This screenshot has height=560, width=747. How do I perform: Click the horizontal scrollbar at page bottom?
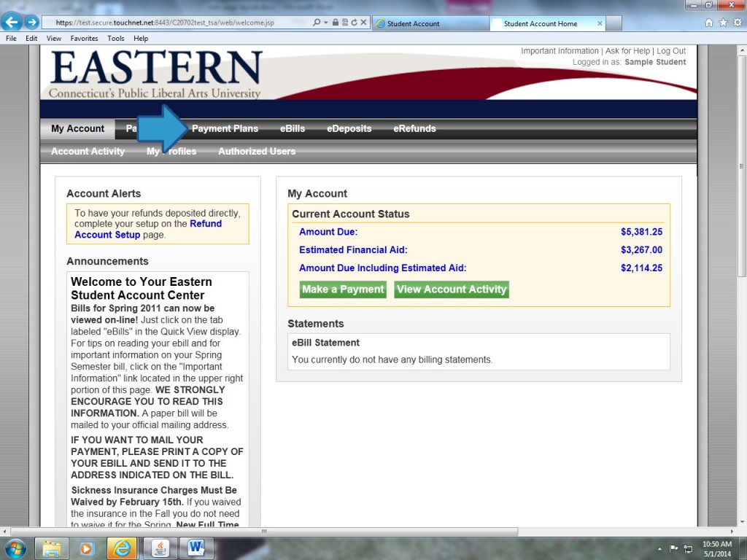[x=264, y=532]
